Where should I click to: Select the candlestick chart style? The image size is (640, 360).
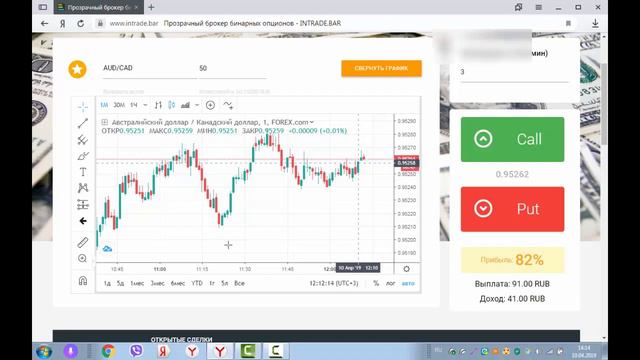tap(171, 105)
